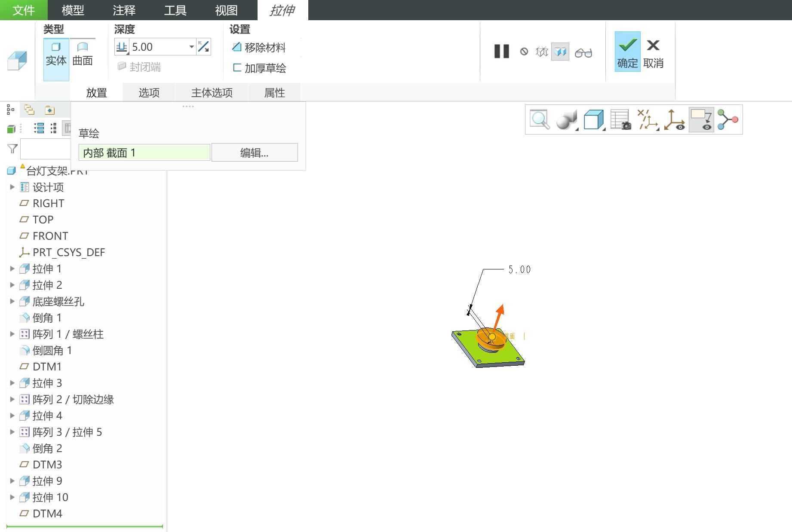This screenshot has width=792, height=532.
Task: Click the capped ends (封闭端) option
Action: click(x=139, y=67)
